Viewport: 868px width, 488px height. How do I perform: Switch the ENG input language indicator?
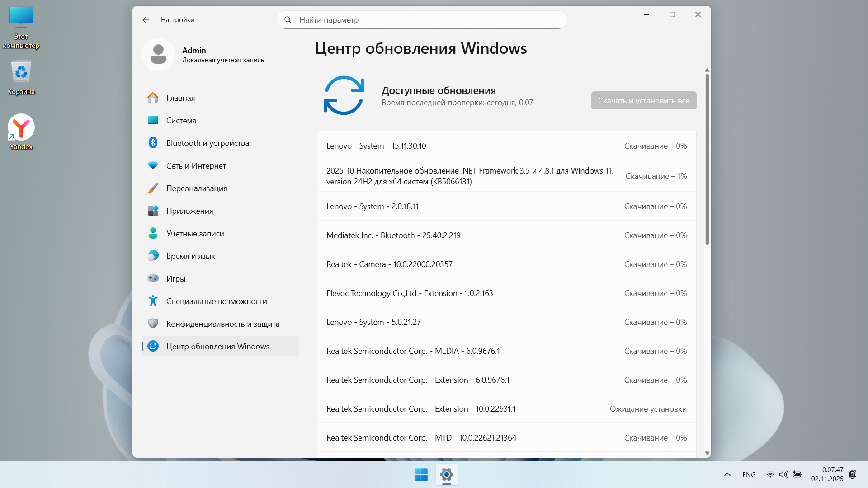click(749, 474)
